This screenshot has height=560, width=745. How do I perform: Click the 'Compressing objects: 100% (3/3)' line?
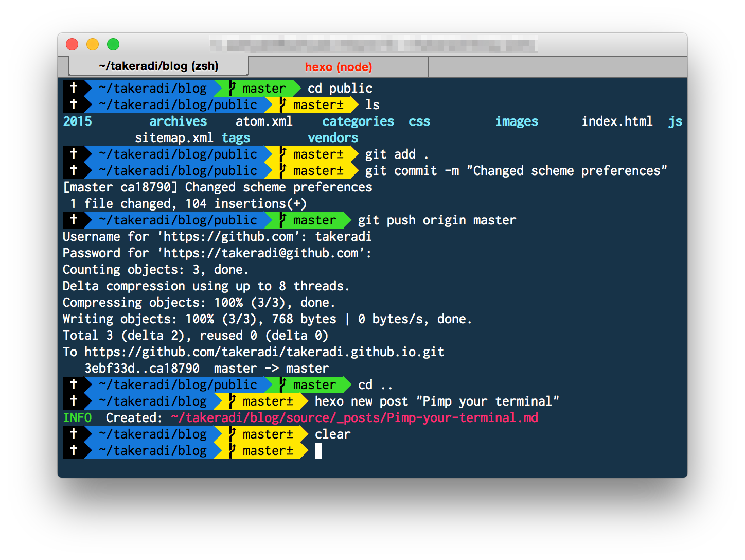199,303
